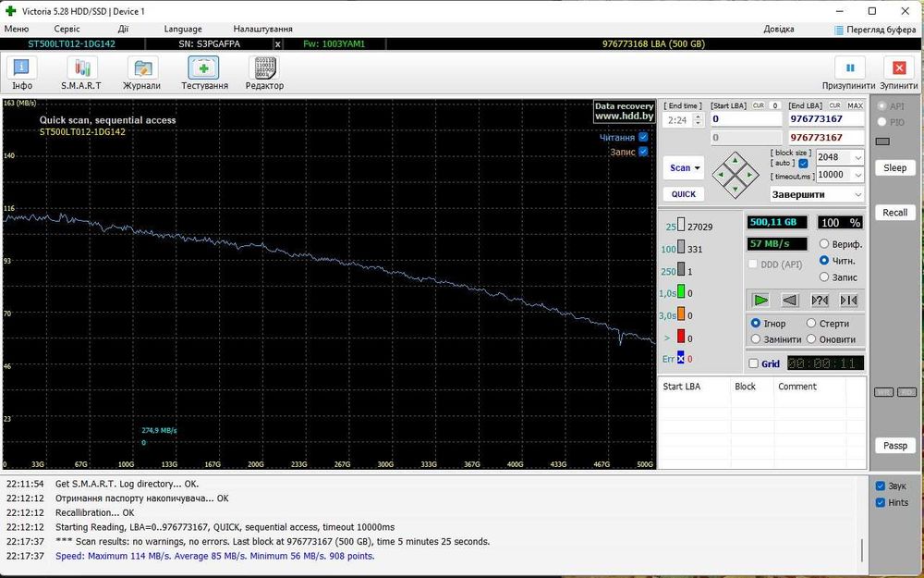Click the Sleep button
Screen dimensions: 924x578
point(894,168)
